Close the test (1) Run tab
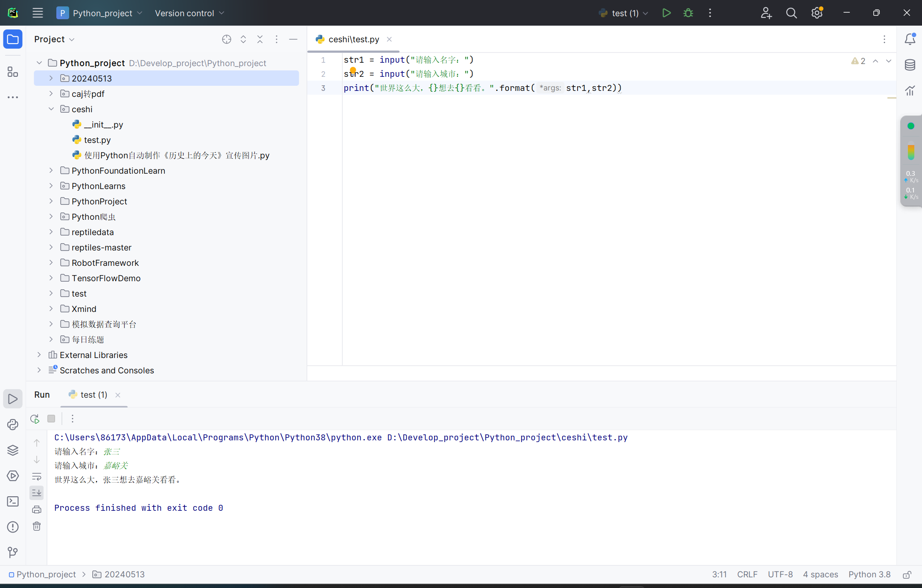Image resolution: width=922 pixels, height=588 pixels. [x=118, y=395]
